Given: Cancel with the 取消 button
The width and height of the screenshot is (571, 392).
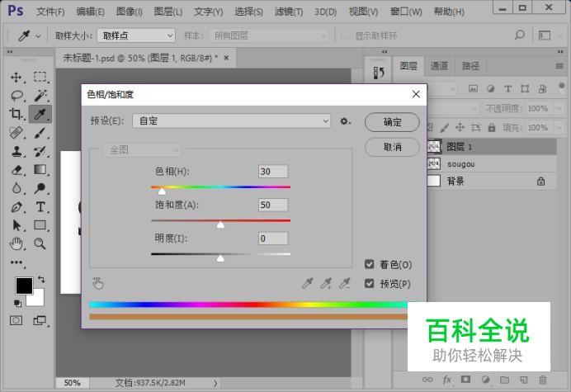Looking at the screenshot, I should 392,147.
